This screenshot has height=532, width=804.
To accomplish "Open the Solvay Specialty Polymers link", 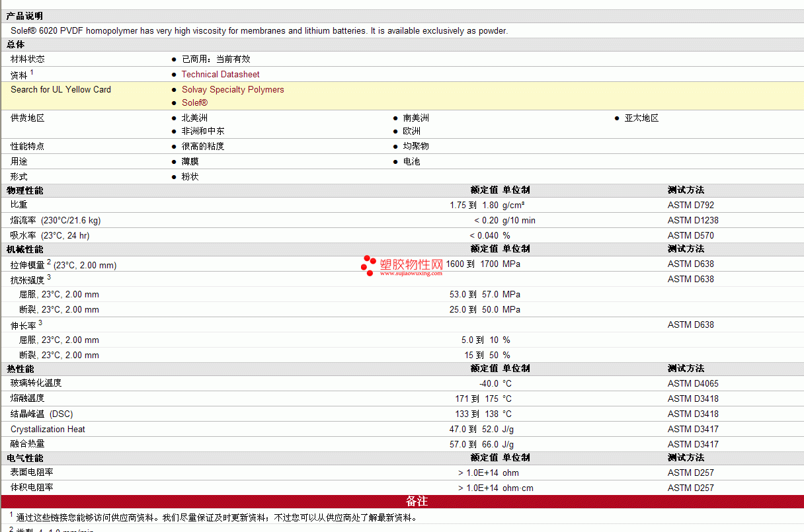I will point(233,90).
